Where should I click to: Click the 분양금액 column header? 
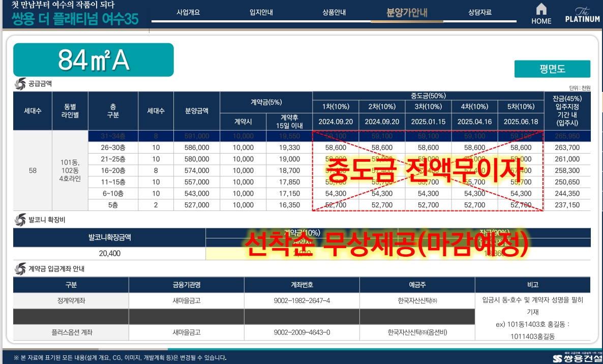[x=197, y=111]
